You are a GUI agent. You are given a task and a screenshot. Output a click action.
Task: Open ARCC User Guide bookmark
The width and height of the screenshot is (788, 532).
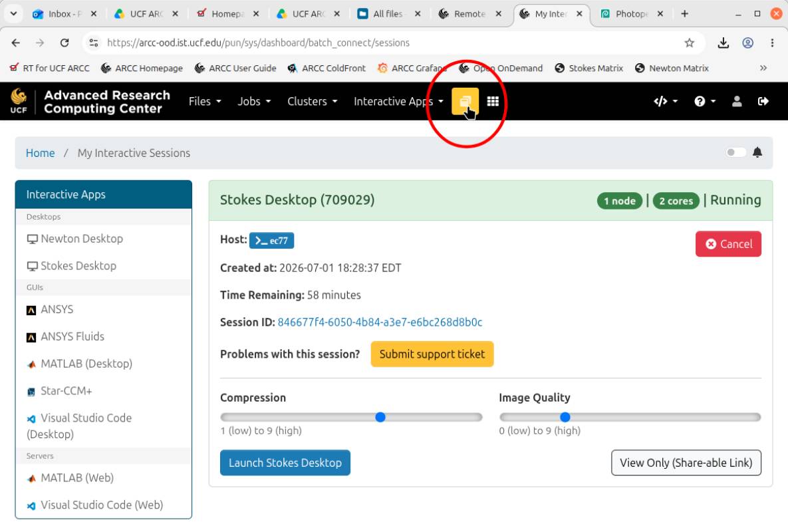point(235,68)
